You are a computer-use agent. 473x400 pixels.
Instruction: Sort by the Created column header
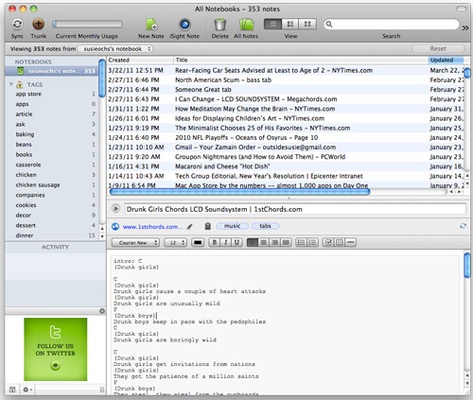click(140, 60)
